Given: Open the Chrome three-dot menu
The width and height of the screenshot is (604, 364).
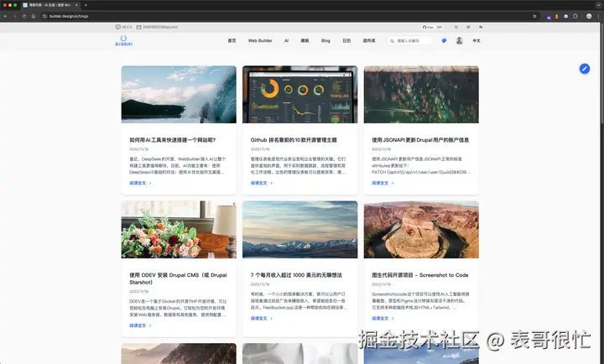Looking at the screenshot, I should click(598, 16).
